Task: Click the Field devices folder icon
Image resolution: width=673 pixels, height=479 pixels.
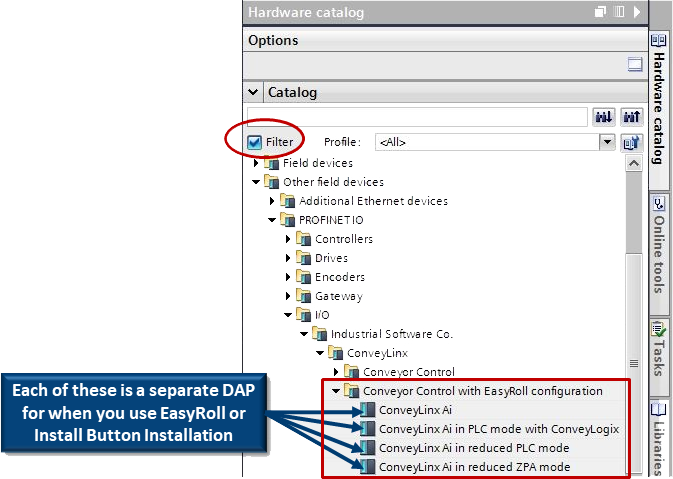Action: (x=271, y=163)
